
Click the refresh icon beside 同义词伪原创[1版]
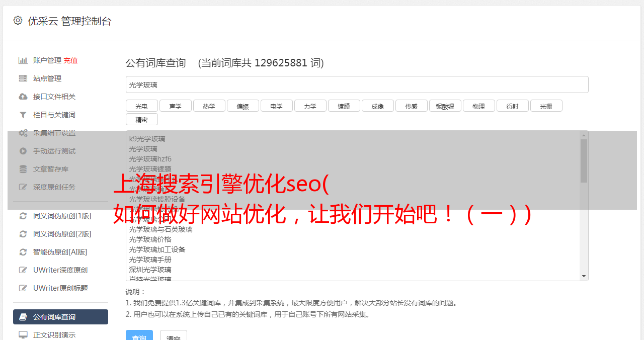(23, 216)
